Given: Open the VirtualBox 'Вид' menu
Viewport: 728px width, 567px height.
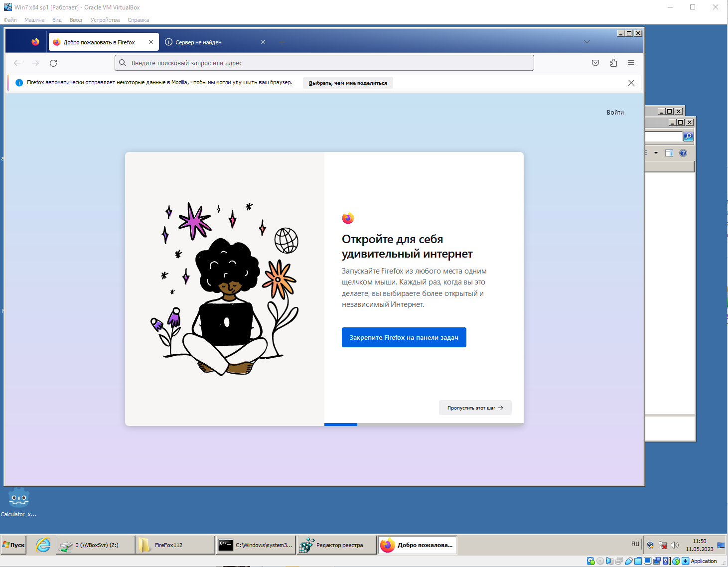Looking at the screenshot, I should point(57,20).
